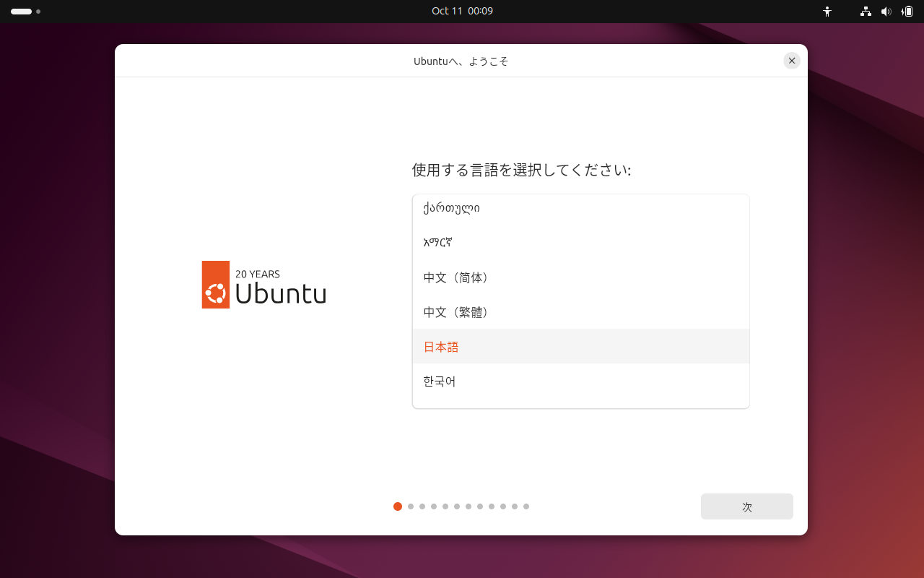Click the small dot beside the Activities pill
This screenshot has width=924, height=578.
[38, 12]
